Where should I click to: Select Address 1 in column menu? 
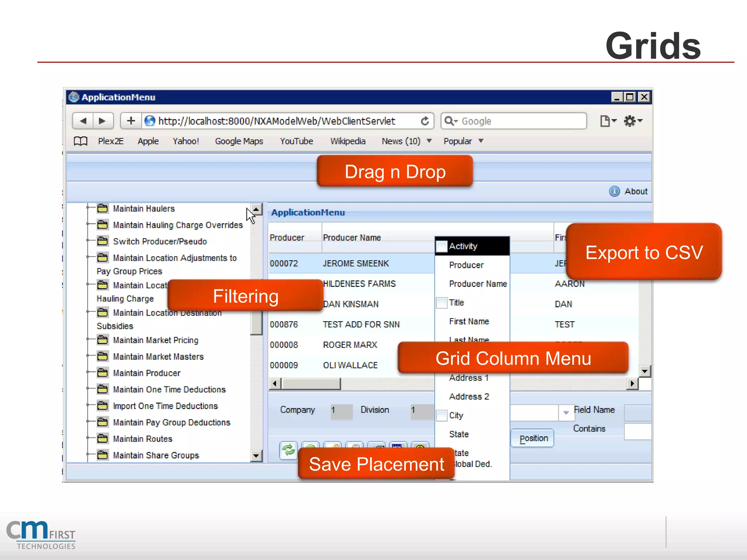[x=469, y=378]
